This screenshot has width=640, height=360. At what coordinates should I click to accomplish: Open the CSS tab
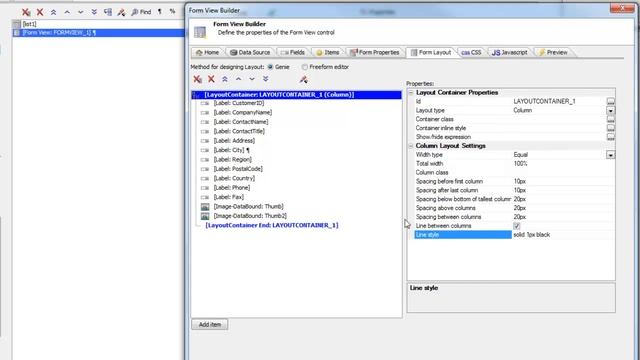pos(471,53)
